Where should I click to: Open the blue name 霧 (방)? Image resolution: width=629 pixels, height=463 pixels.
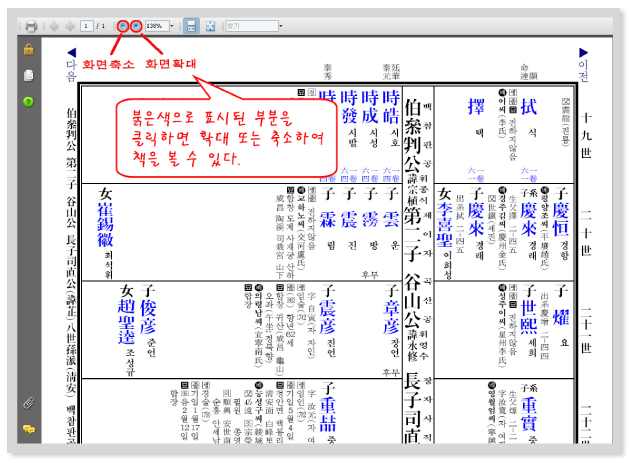pos(370,219)
